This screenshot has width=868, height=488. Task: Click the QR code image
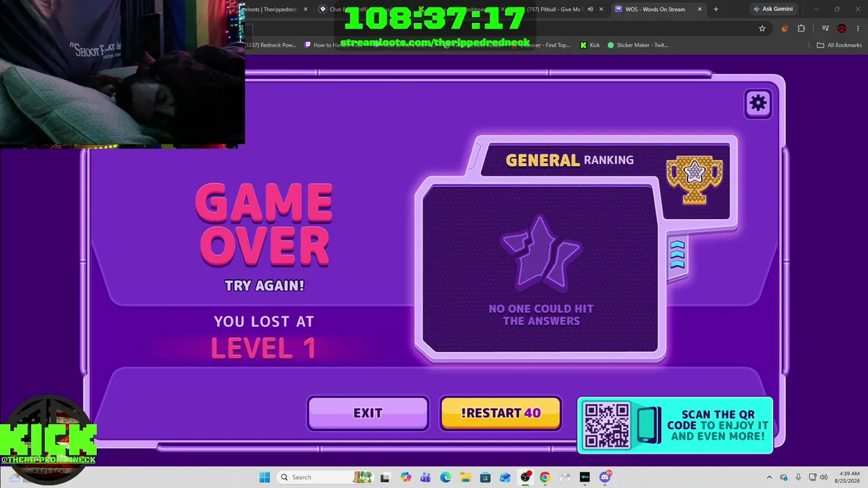607,425
